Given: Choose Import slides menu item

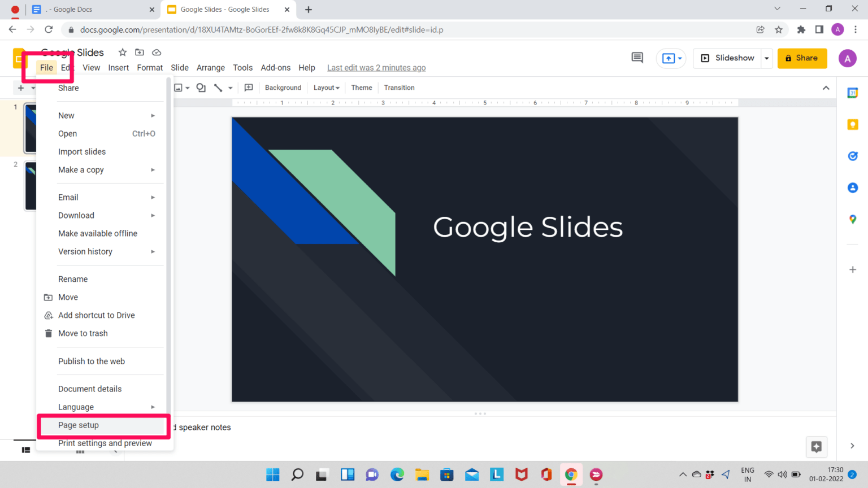Looking at the screenshot, I should [103, 152].
